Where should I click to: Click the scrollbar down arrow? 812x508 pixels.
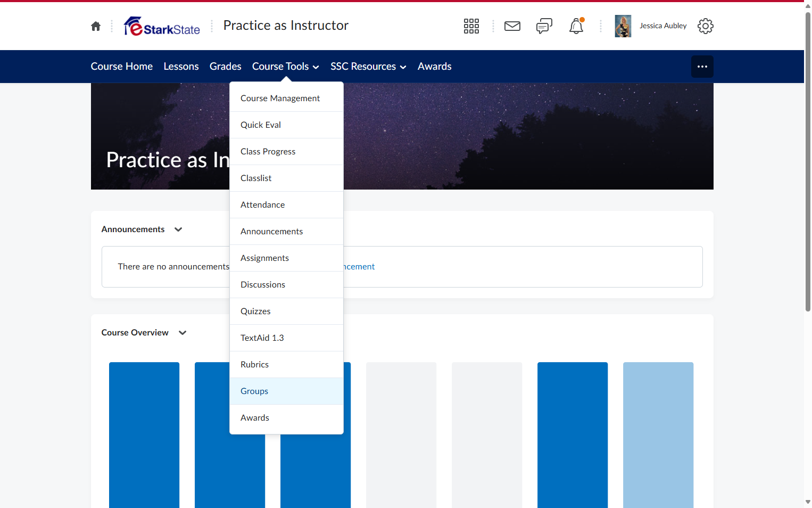click(x=808, y=502)
